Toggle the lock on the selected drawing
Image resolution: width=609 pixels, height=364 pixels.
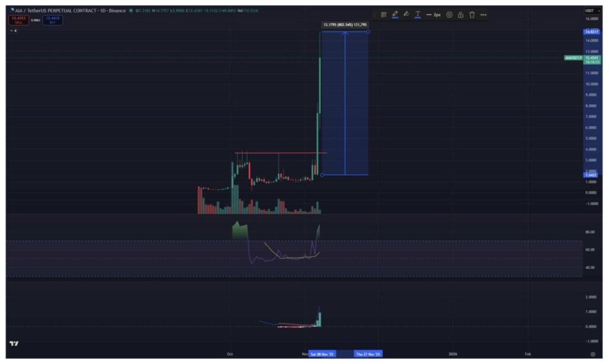point(460,14)
